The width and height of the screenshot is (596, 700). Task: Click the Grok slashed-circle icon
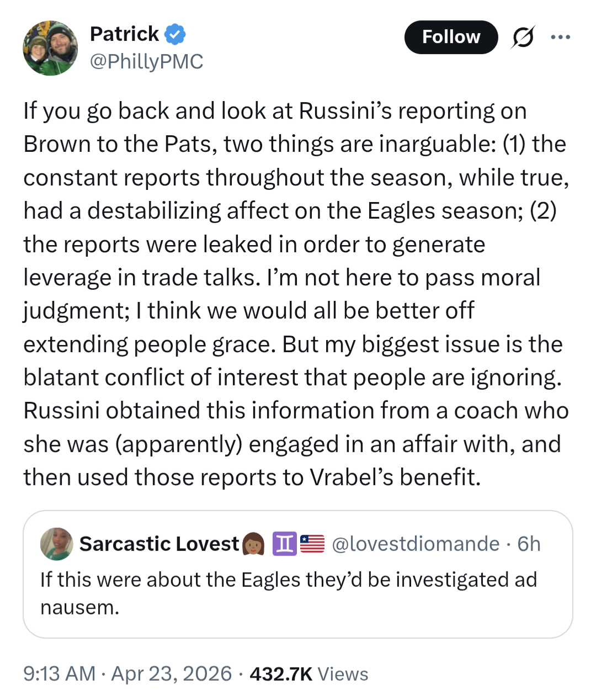pyautogui.click(x=522, y=38)
